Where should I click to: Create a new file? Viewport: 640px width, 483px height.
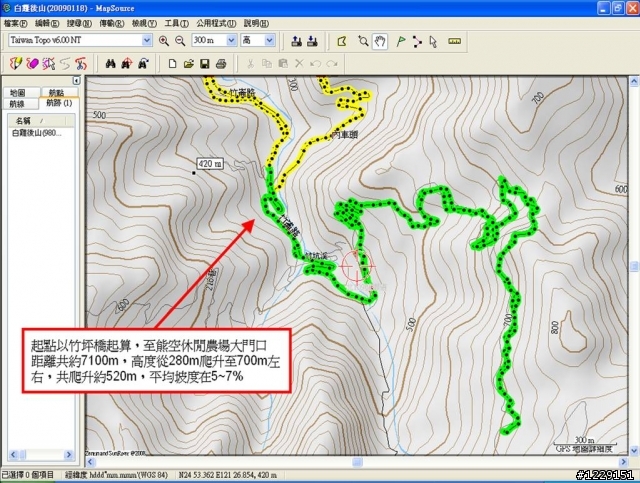tap(173, 64)
